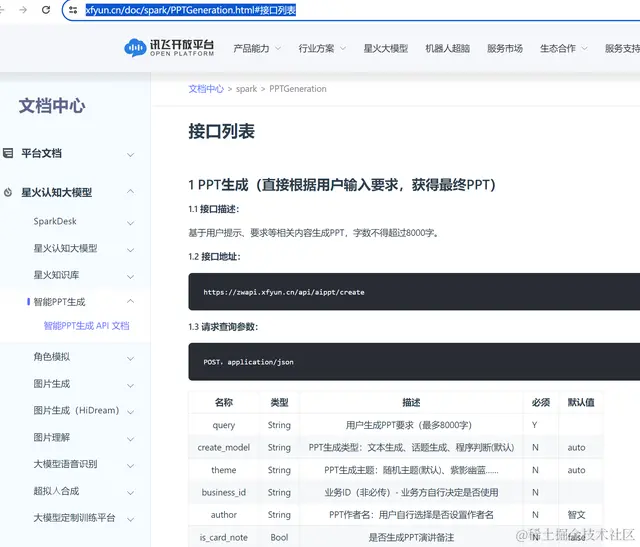Open 星火大模型 in the top navigation
Screen dimensions: 640x547
coord(386,49)
